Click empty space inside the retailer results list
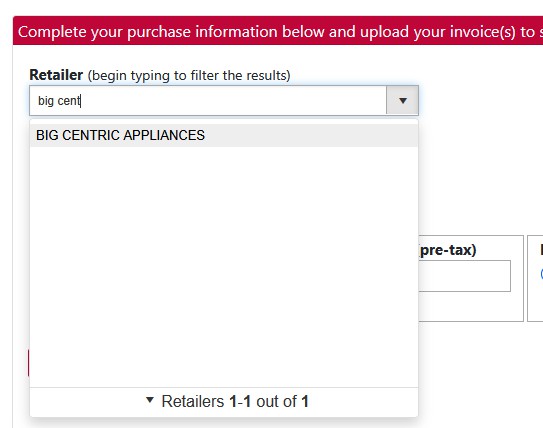 pos(224,267)
